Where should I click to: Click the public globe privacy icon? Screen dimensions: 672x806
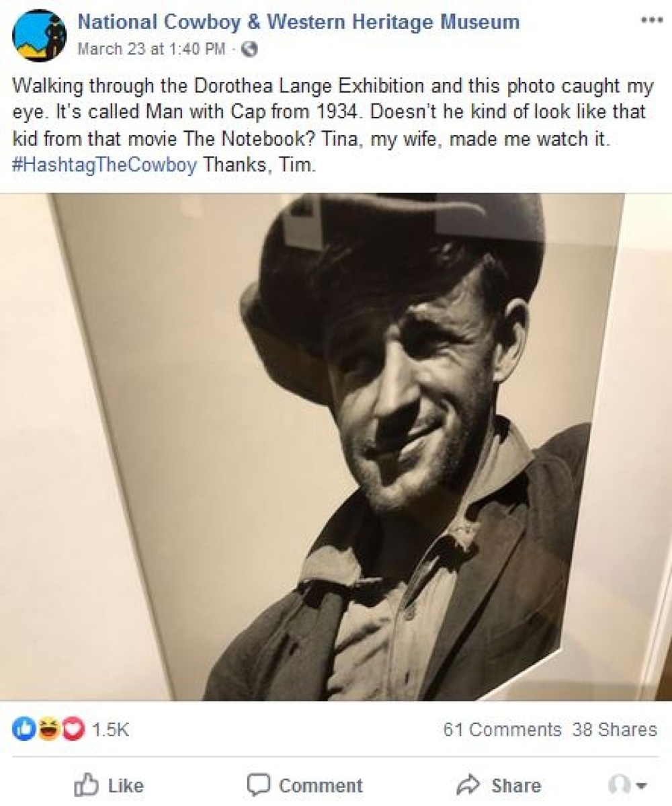click(x=250, y=50)
